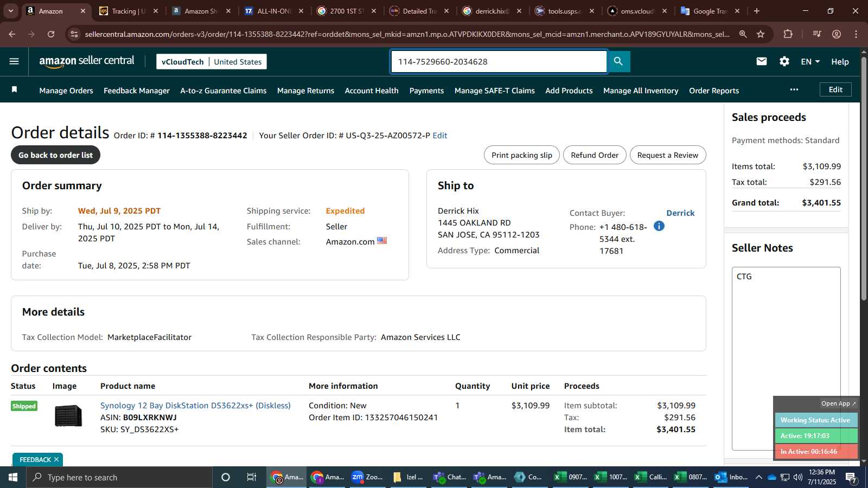Screen dimensions: 868x488
Task: Open Manage Returns
Action: (x=305, y=91)
